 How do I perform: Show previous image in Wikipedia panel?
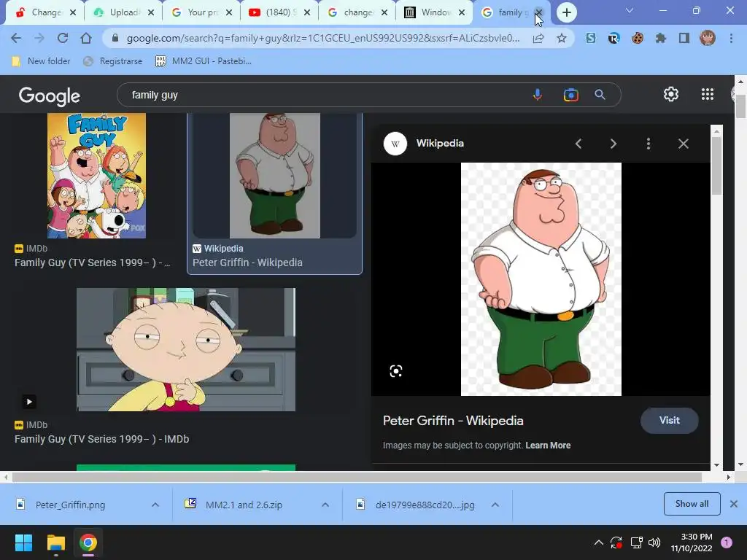pyautogui.click(x=578, y=144)
